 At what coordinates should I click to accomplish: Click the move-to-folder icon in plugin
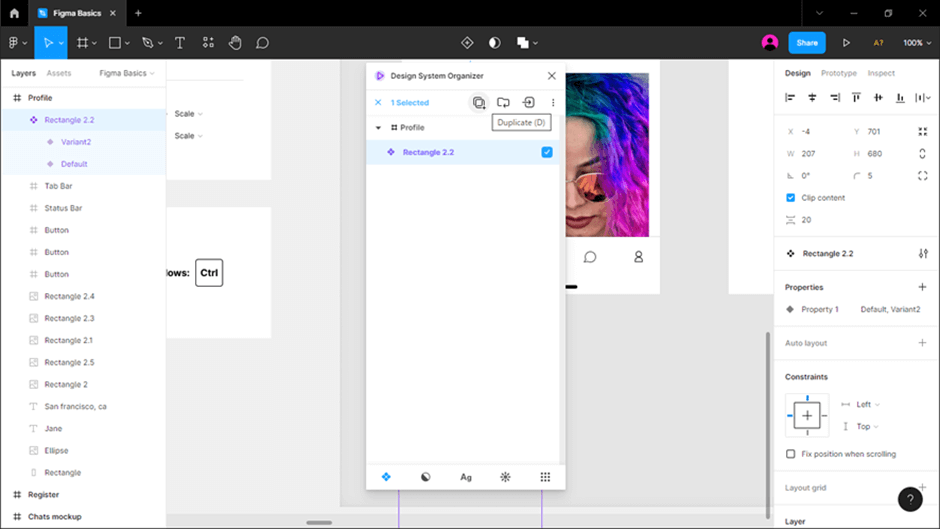503,103
